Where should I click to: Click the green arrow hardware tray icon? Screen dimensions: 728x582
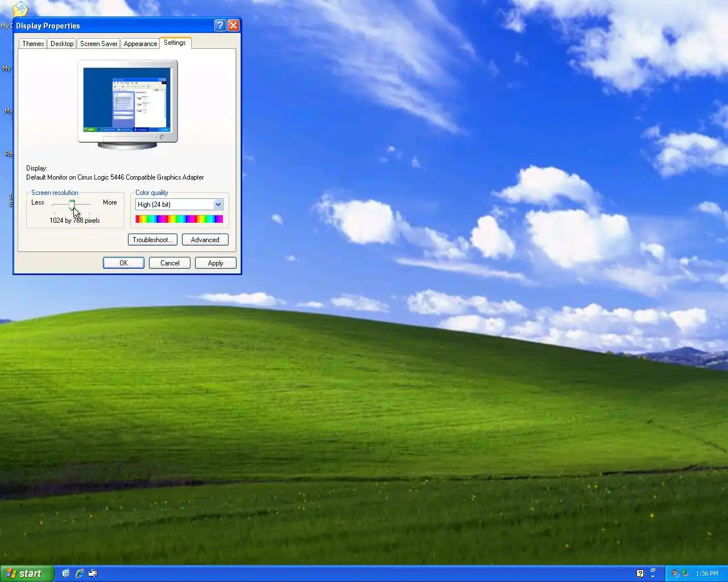pos(685,573)
